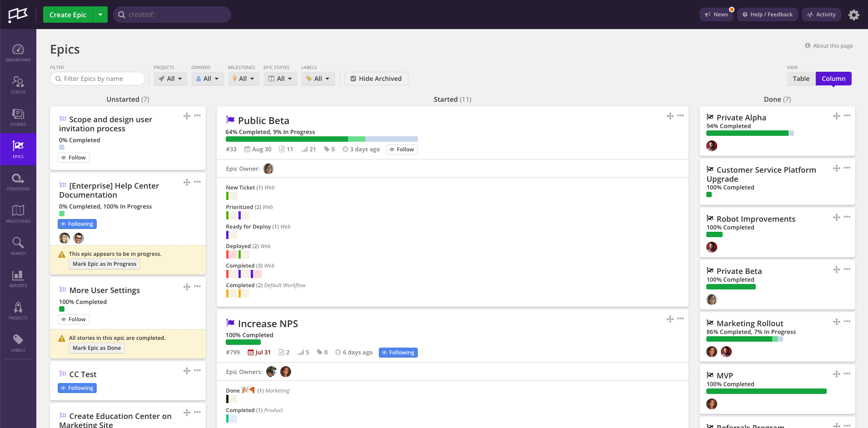Open Projects from the sidebar
Viewport: 868px width, 428px height.
point(18,311)
